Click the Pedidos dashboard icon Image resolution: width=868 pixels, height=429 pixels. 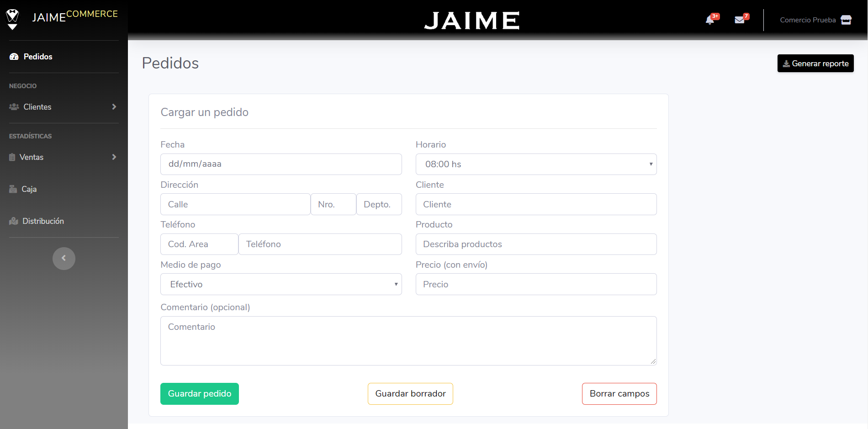point(14,57)
